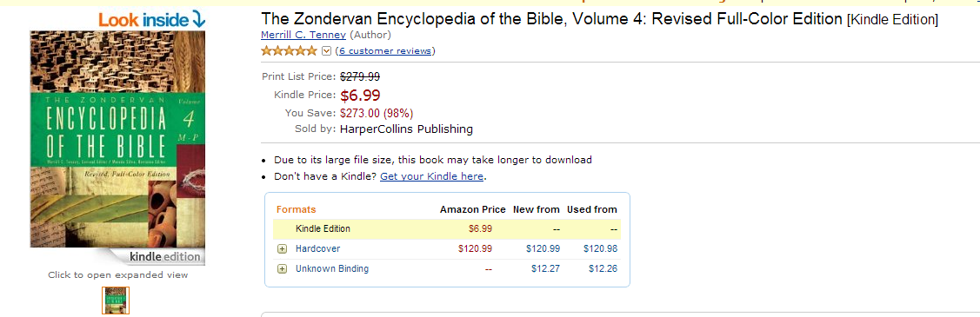Click the Hardcover Amazon price $120.99

pyautogui.click(x=475, y=249)
